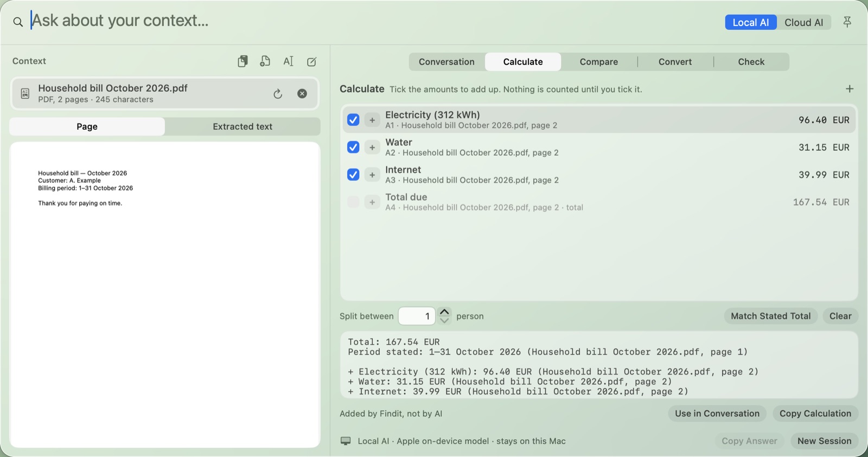Click the Match Stated Total button
Image resolution: width=868 pixels, height=457 pixels.
(770, 316)
